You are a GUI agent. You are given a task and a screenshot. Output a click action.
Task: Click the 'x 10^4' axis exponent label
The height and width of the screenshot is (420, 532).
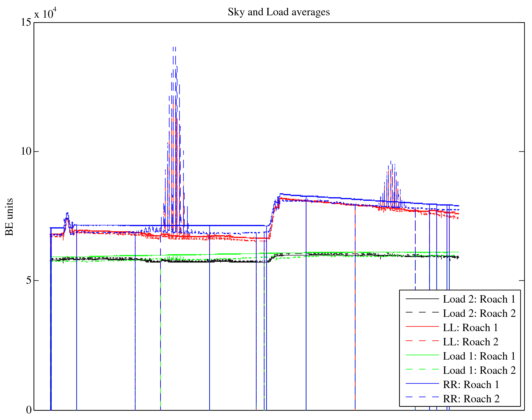pyautogui.click(x=45, y=13)
